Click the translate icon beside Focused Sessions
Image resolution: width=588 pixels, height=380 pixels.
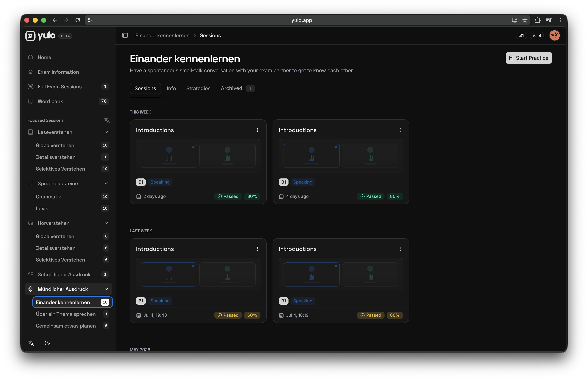point(106,120)
